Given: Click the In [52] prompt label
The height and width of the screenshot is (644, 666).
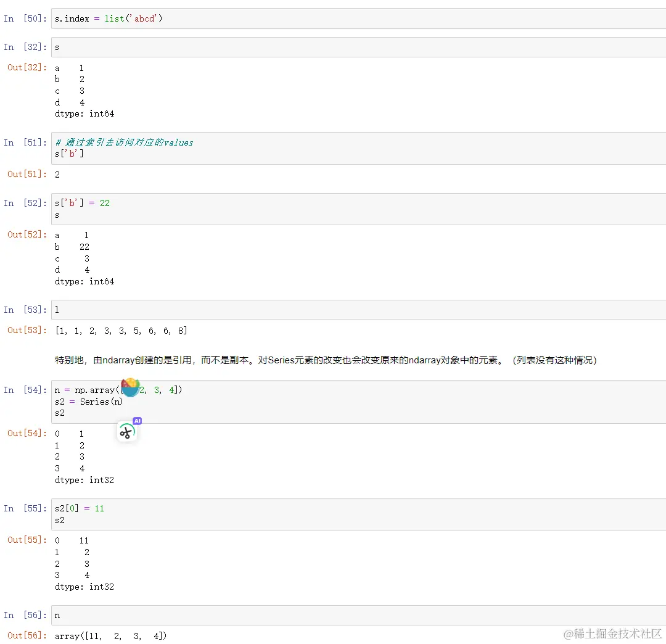Looking at the screenshot, I should (25, 203).
